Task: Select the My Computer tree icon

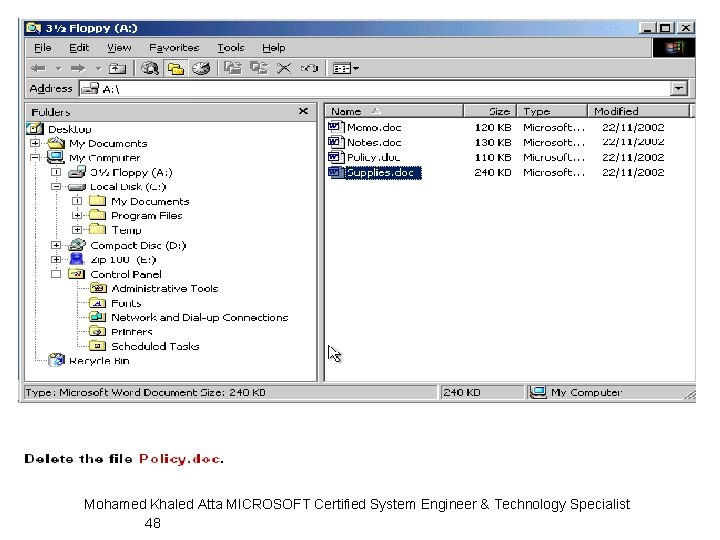Action: [x=56, y=158]
